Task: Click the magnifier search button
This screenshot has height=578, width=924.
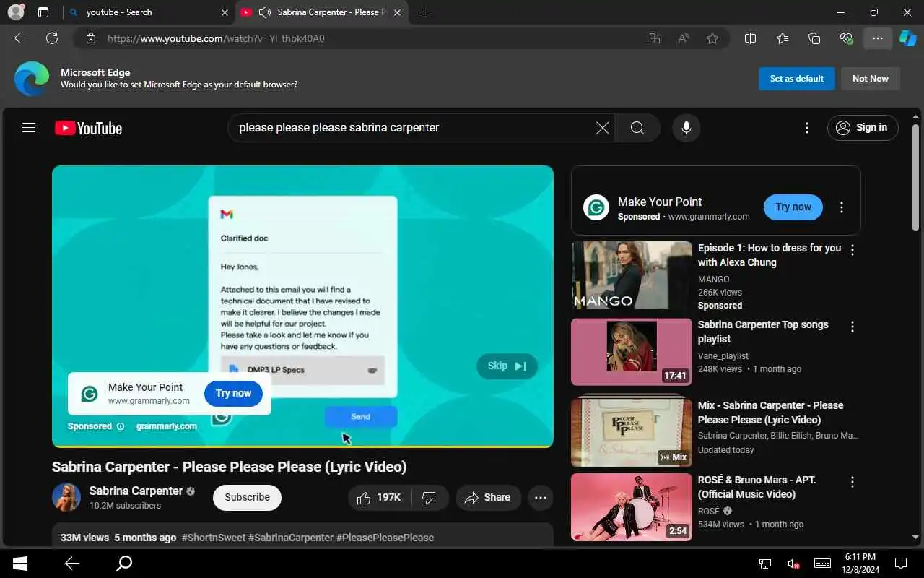Action: pos(637,128)
